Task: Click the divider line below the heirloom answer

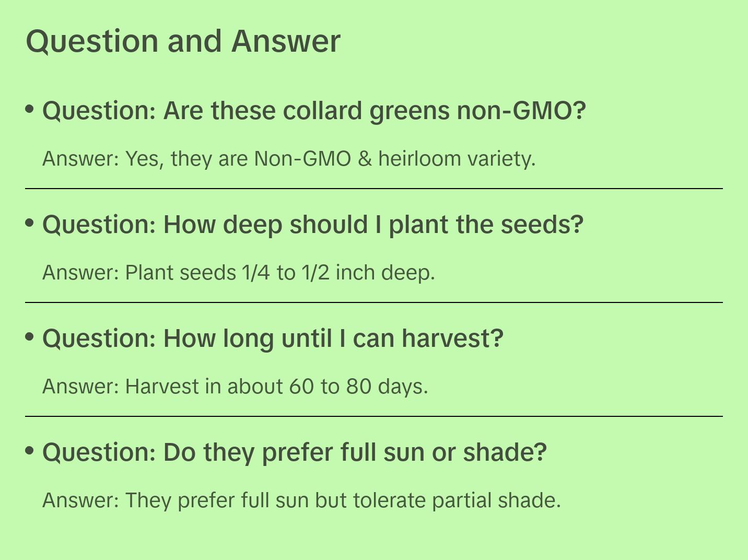Action: [374, 189]
